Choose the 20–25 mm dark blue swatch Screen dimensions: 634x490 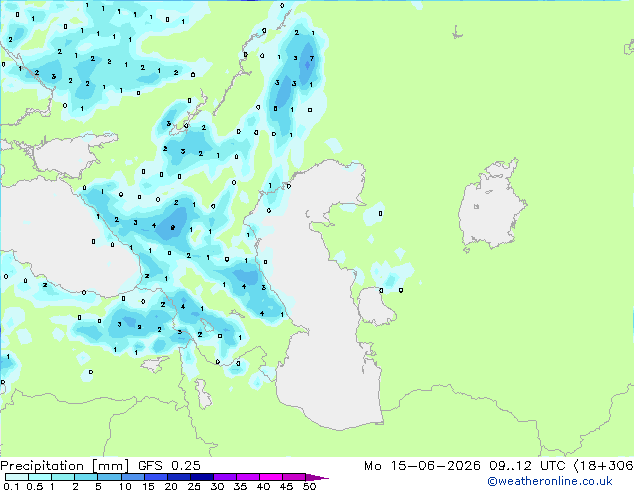tap(178, 477)
